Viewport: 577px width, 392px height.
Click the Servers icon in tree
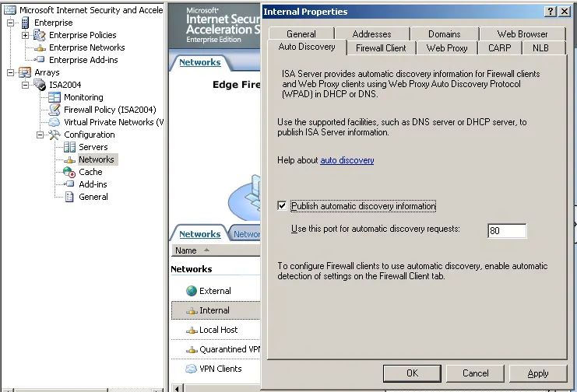[69, 147]
